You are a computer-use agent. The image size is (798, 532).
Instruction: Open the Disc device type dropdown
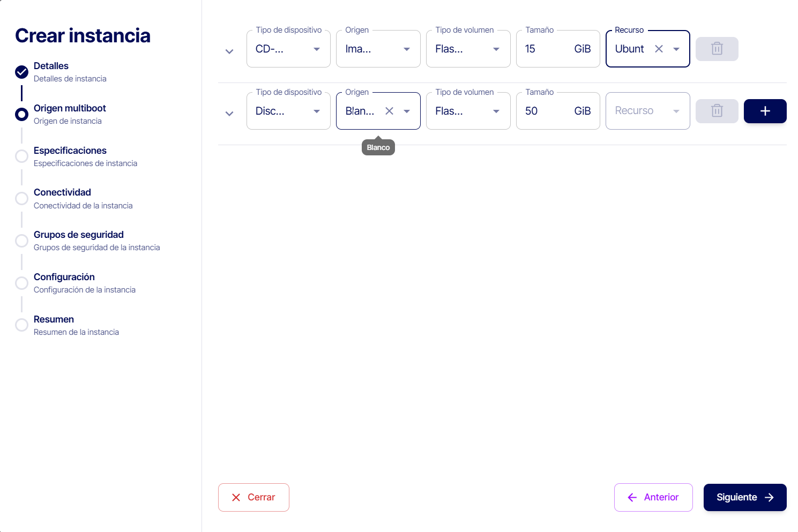[316, 111]
